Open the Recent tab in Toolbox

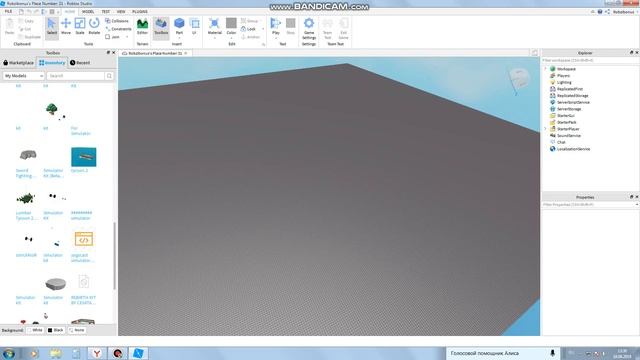point(80,63)
